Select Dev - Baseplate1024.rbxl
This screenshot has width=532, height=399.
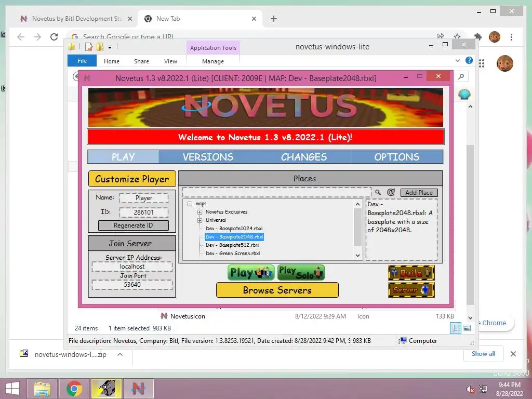coord(234,229)
